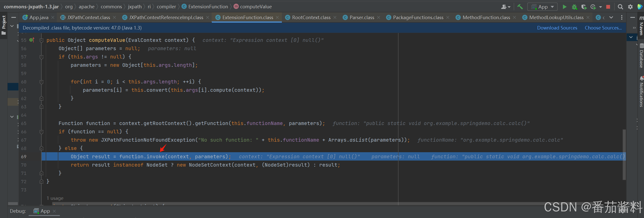This screenshot has height=218, width=644.
Task: Start debugging with the green bug icon
Action: coord(574,7)
